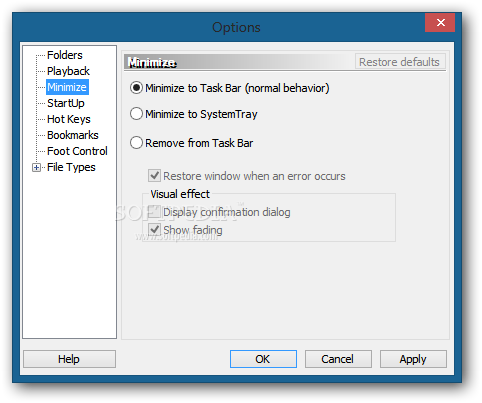Open Hot Keys settings
Image resolution: width=482 pixels, height=403 pixels.
[69, 119]
